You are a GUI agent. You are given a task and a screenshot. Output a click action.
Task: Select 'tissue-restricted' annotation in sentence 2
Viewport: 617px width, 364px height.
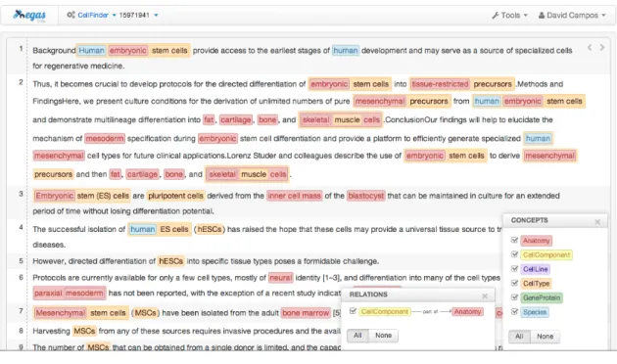(x=440, y=84)
